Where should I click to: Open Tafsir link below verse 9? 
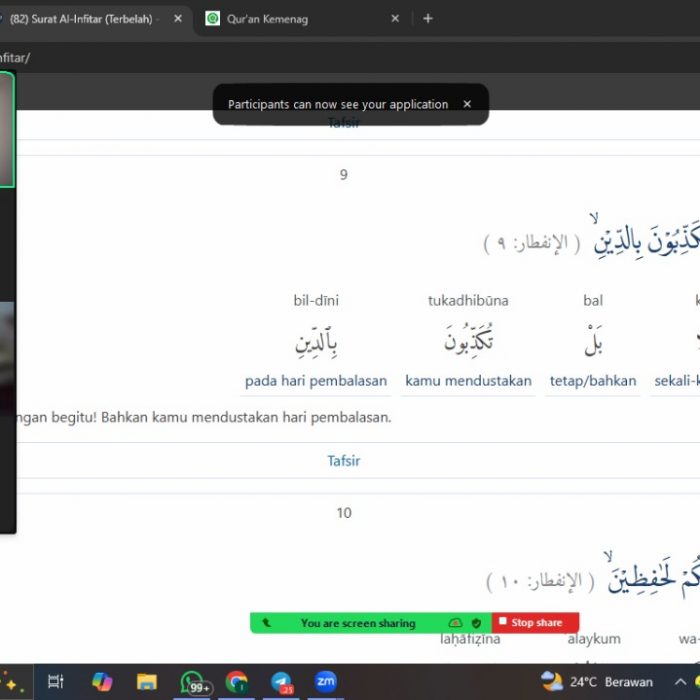pos(343,461)
